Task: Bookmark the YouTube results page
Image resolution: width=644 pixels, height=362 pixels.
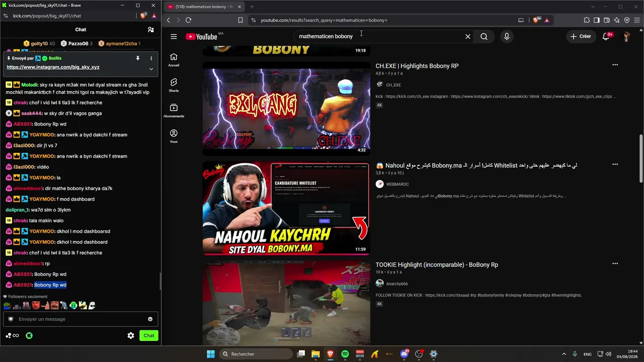Action: tap(240, 20)
